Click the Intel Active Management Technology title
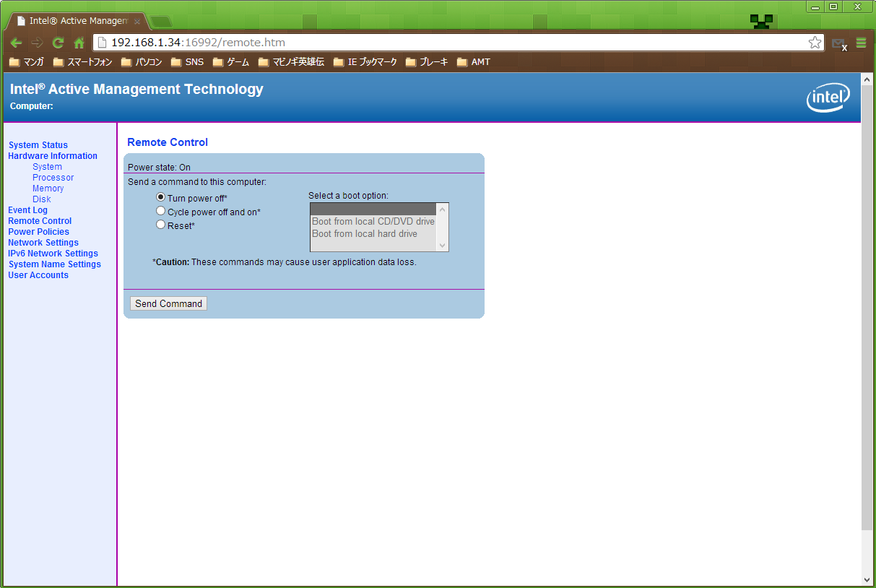The image size is (876, 588). (x=136, y=89)
